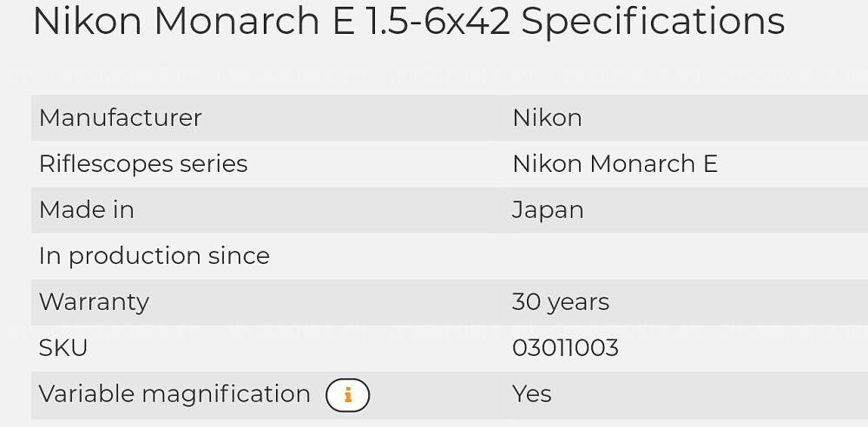This screenshot has height=427, width=868.
Task: Open the Nikon Monarch E series value
Action: click(x=615, y=164)
